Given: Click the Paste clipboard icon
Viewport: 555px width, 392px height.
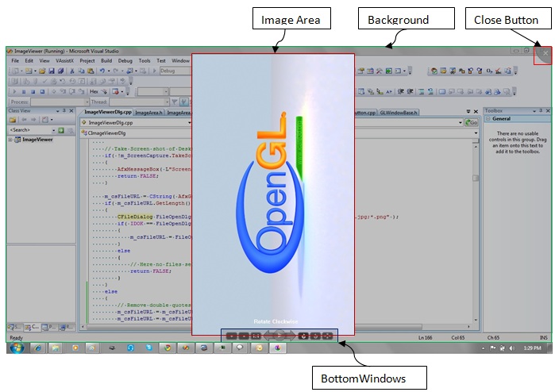Looking at the screenshot, I should [x=91, y=71].
